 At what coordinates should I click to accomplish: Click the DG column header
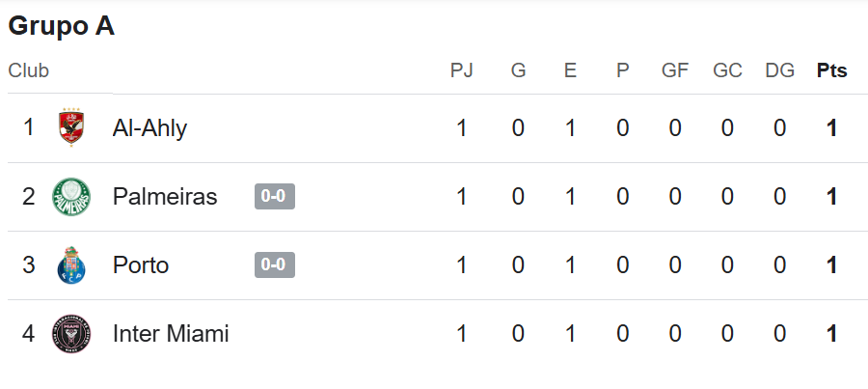coord(779,70)
